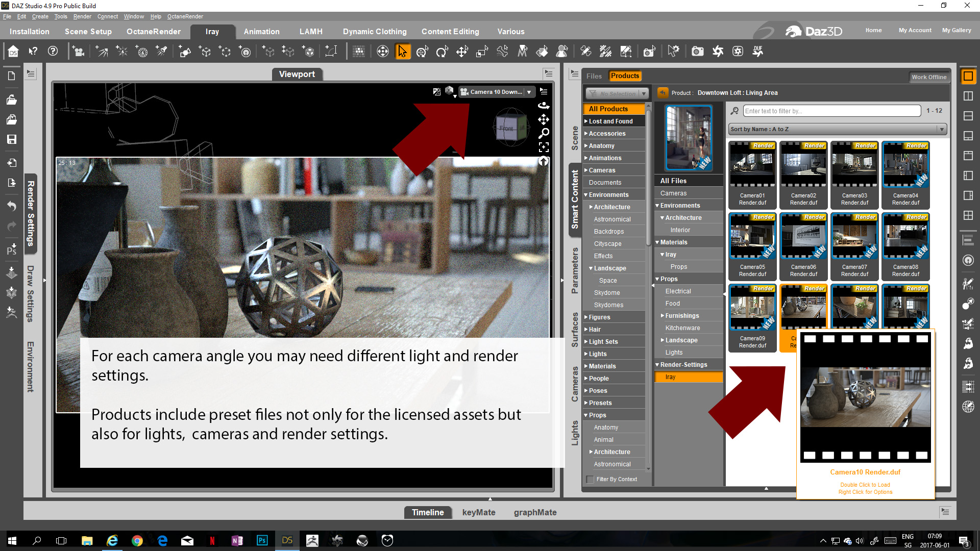The image size is (980, 551).
Task: Open the Render menu
Action: 82,16
